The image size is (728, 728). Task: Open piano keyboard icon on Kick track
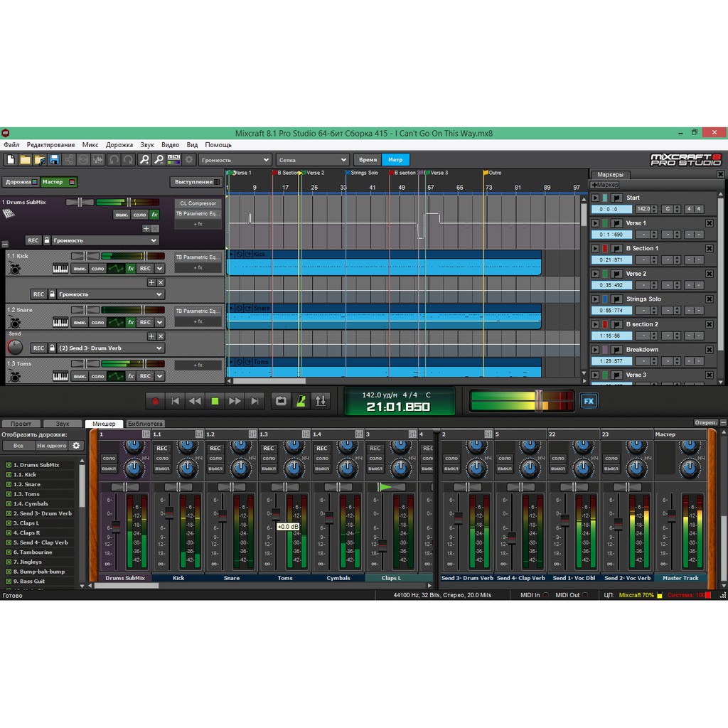[60, 269]
